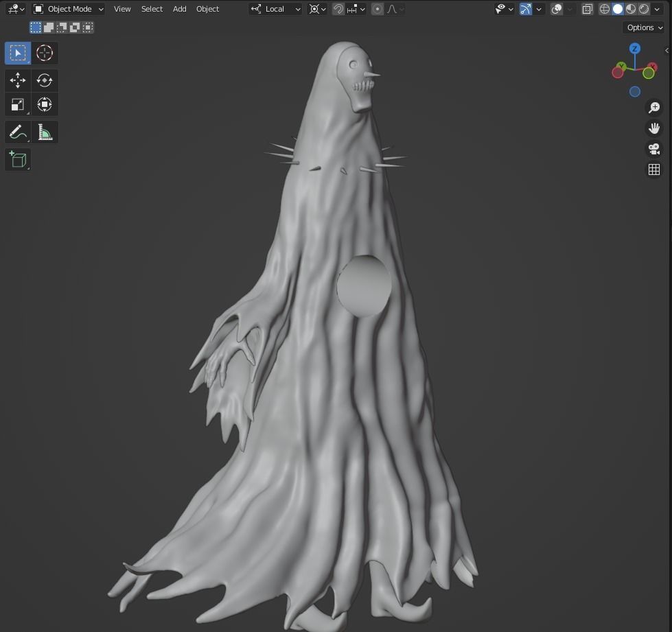Select the Move tool
The width and height of the screenshot is (672, 632).
click(x=17, y=80)
